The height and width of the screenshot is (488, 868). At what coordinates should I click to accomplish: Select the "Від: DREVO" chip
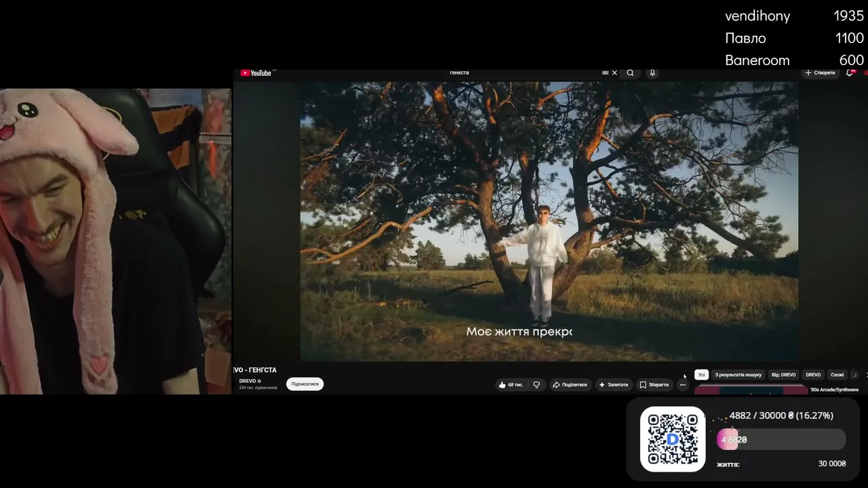coord(783,375)
